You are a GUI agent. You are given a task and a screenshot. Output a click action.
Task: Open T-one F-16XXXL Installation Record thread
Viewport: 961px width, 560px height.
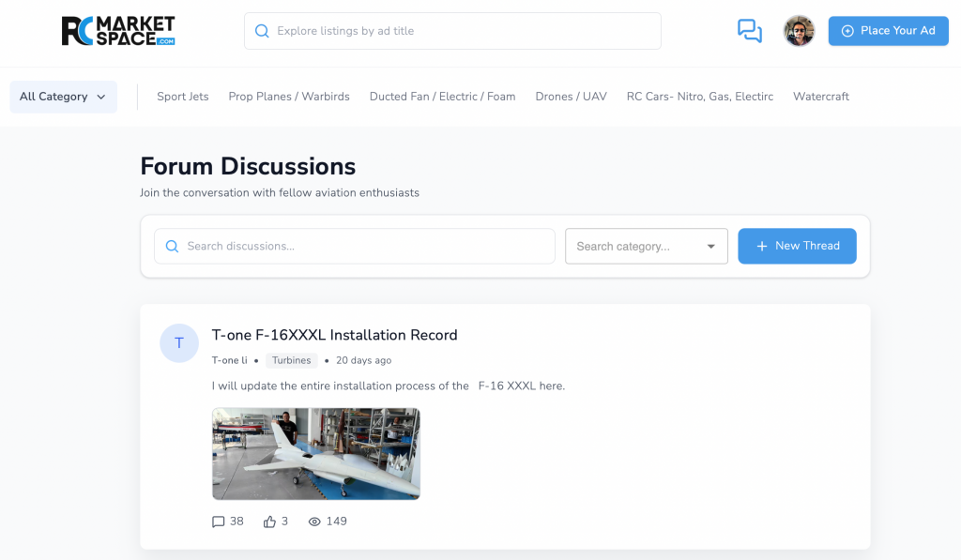(x=334, y=335)
